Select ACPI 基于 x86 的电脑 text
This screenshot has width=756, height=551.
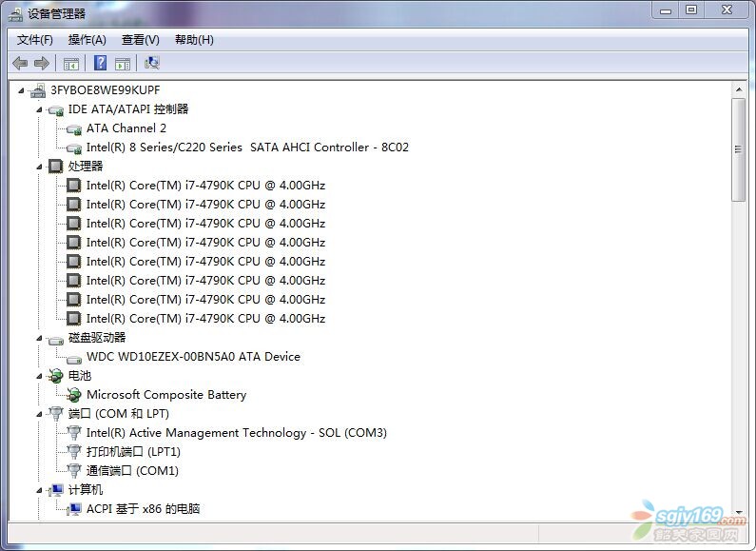144,509
